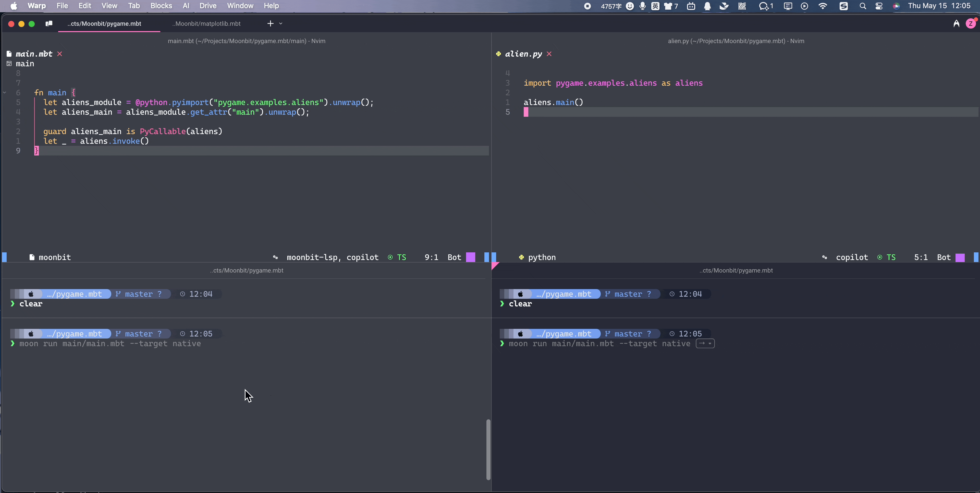Open the dropdown chevron beside the new tab button
Image resolution: width=980 pixels, height=493 pixels.
pos(281,23)
